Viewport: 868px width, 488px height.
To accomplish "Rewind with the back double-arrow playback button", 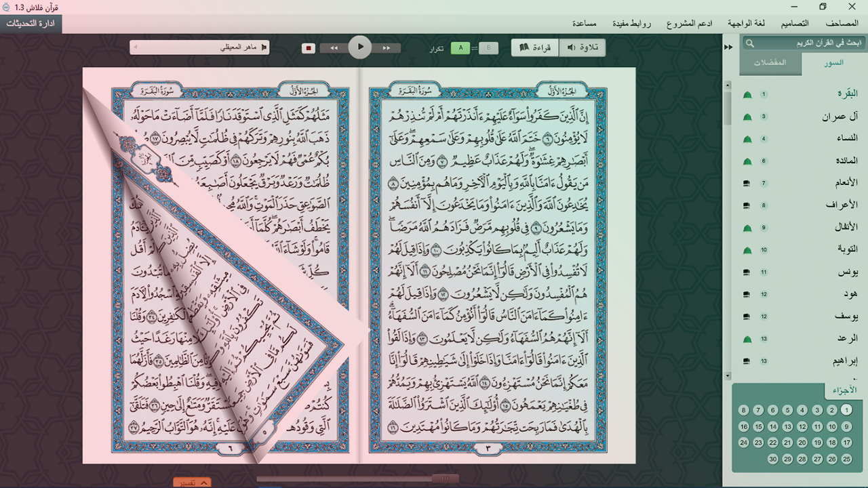I will click(x=334, y=48).
